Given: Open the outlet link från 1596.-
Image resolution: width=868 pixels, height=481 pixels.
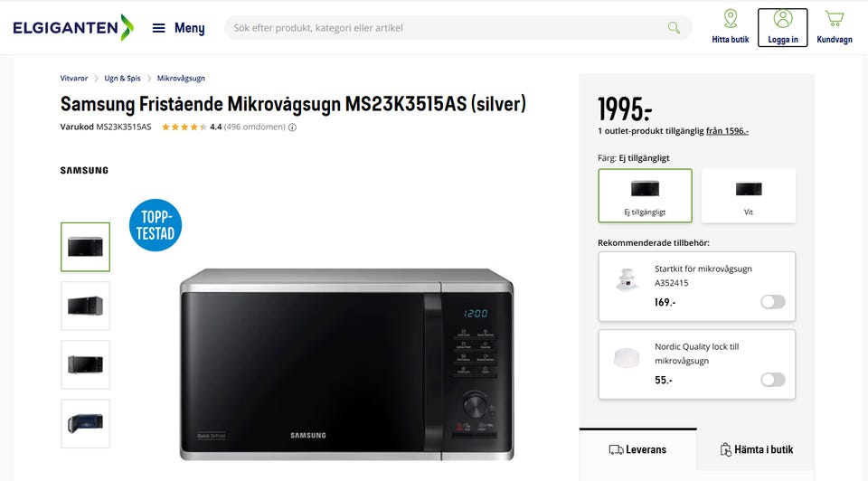Looking at the screenshot, I should pos(727,131).
